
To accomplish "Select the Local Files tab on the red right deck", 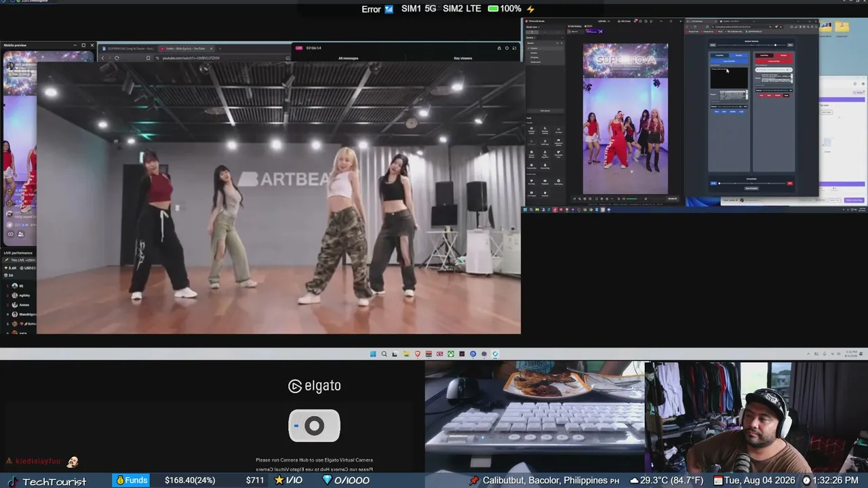I will tap(764, 55).
